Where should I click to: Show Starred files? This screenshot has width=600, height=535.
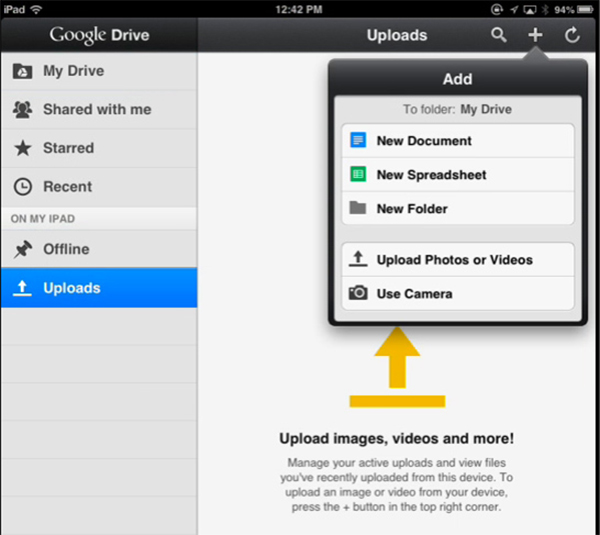[99, 148]
